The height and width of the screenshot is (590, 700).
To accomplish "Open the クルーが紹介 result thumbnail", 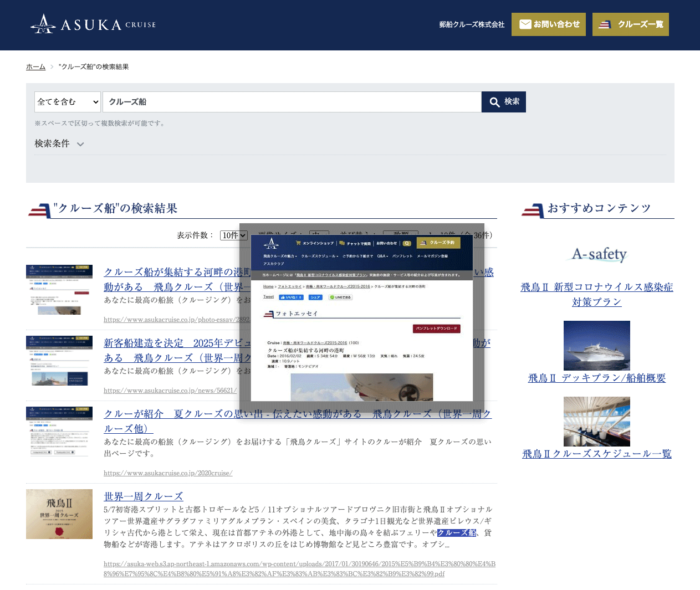I will pos(59,432).
